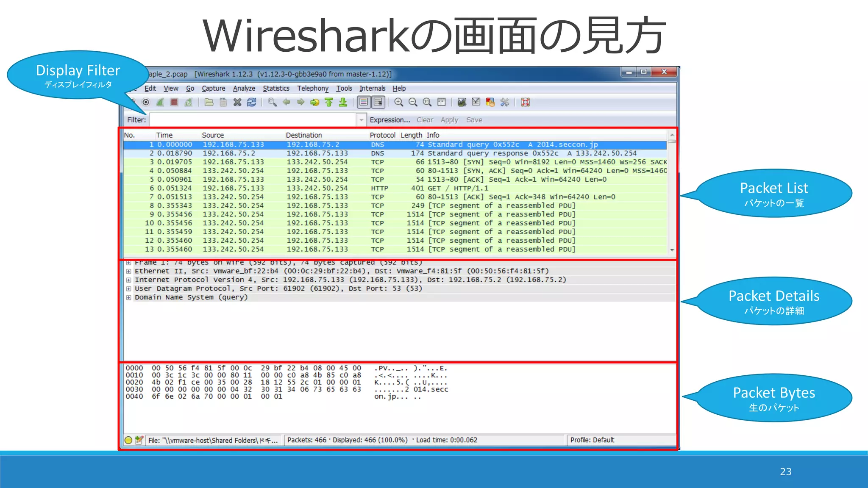The height and width of the screenshot is (488, 868).
Task: Open coloring rules toolbar icon
Action: (x=490, y=103)
